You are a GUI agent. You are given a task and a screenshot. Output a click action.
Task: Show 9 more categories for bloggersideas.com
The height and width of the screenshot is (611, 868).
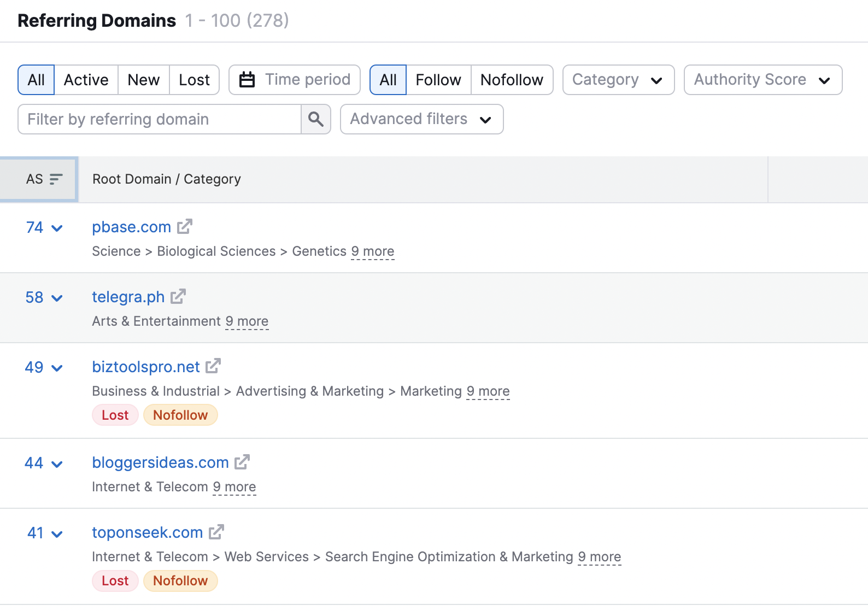[234, 487]
